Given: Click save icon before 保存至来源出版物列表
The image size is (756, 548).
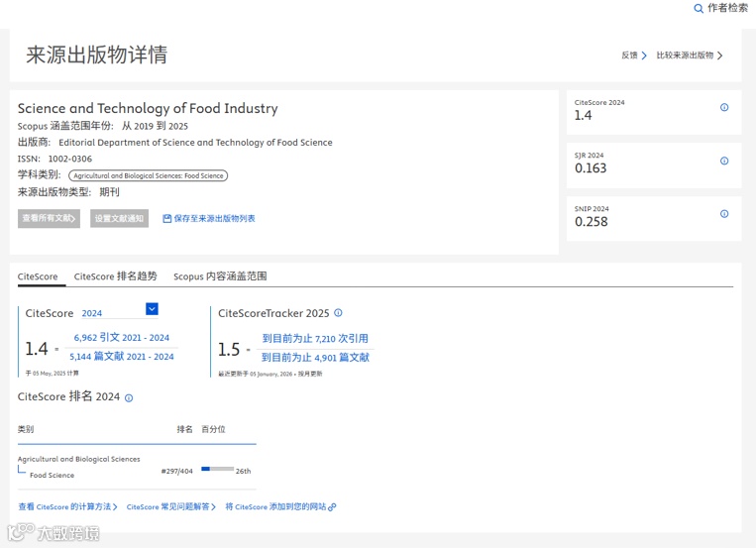Looking at the screenshot, I should 166,219.
